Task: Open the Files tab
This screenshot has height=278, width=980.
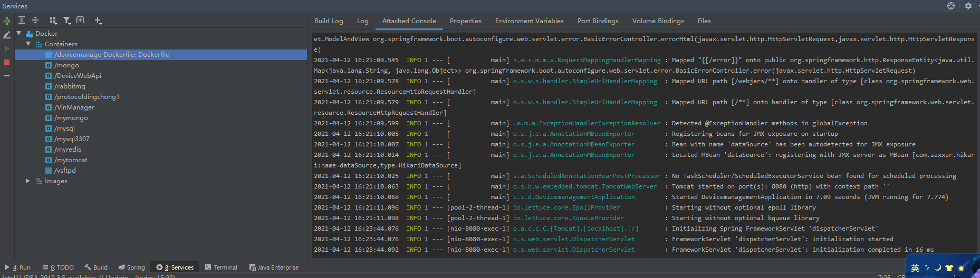Action: point(704,21)
